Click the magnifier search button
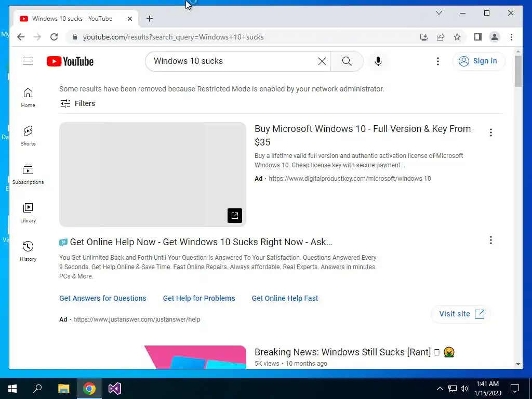The width and height of the screenshot is (532, 399). 347,61
